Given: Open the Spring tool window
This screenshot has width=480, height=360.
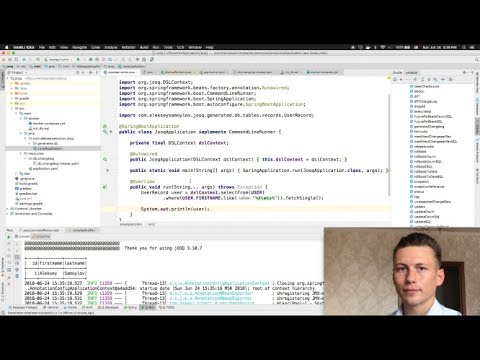Looking at the screenshot, I should (x=131, y=307).
